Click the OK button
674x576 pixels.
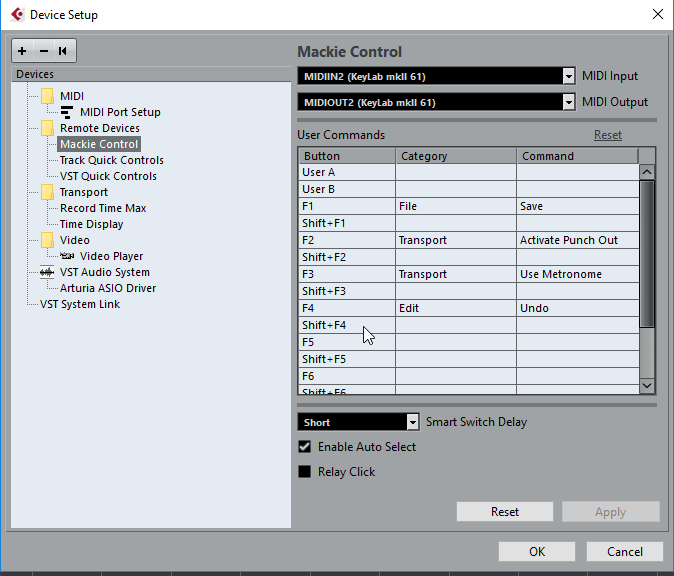(x=537, y=551)
